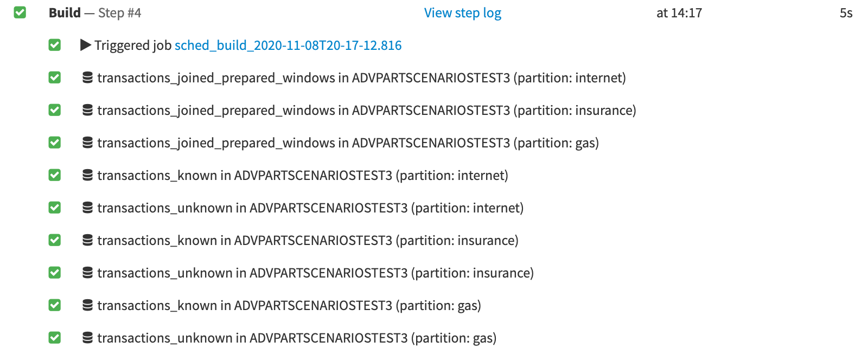Viewport: 868px width, 361px height.
Task: Click dataset icon for transactions_joined_prepared_windows internet partition
Action: coord(87,78)
